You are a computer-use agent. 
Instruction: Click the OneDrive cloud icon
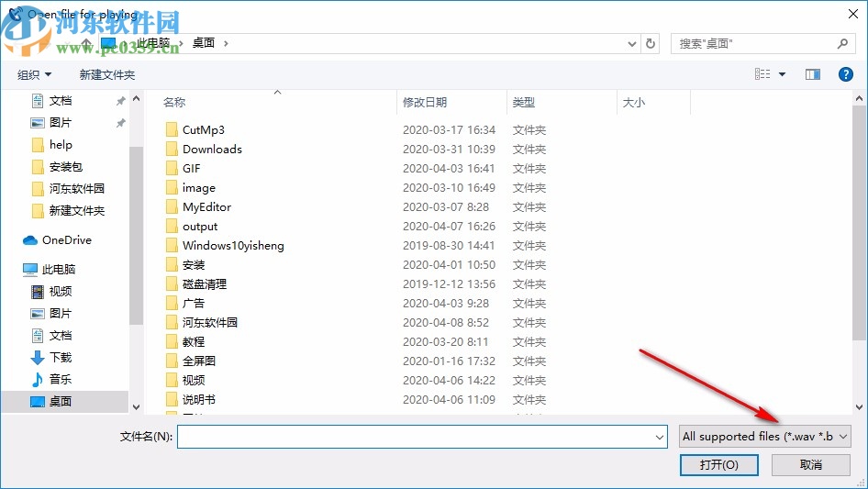pos(30,240)
